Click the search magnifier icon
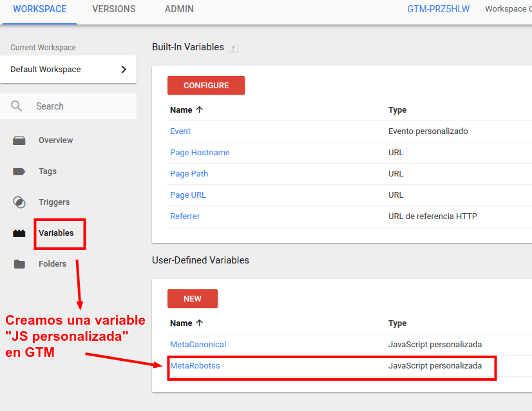 click(16, 106)
